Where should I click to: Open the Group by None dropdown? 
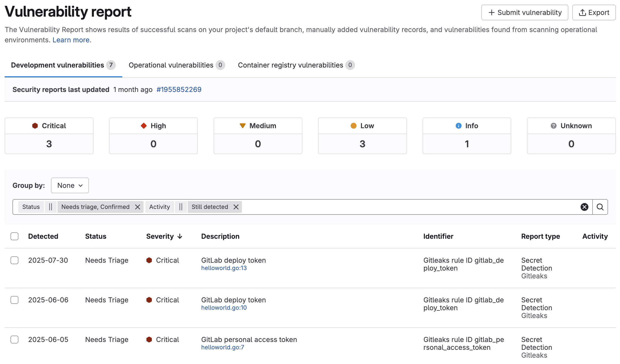(70, 185)
